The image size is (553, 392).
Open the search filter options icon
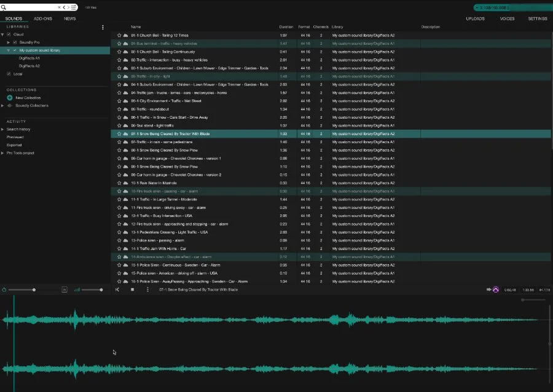click(x=73, y=7)
